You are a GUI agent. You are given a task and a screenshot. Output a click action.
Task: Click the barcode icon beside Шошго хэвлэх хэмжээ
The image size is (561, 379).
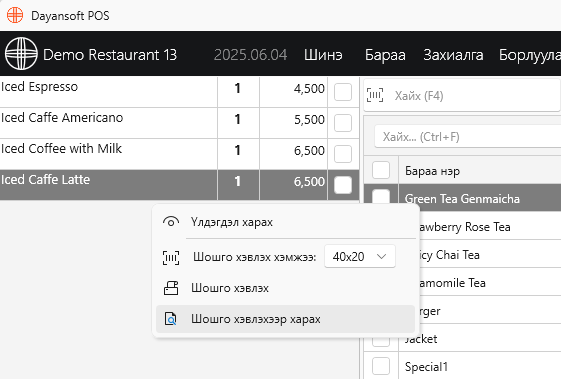pyautogui.click(x=171, y=257)
